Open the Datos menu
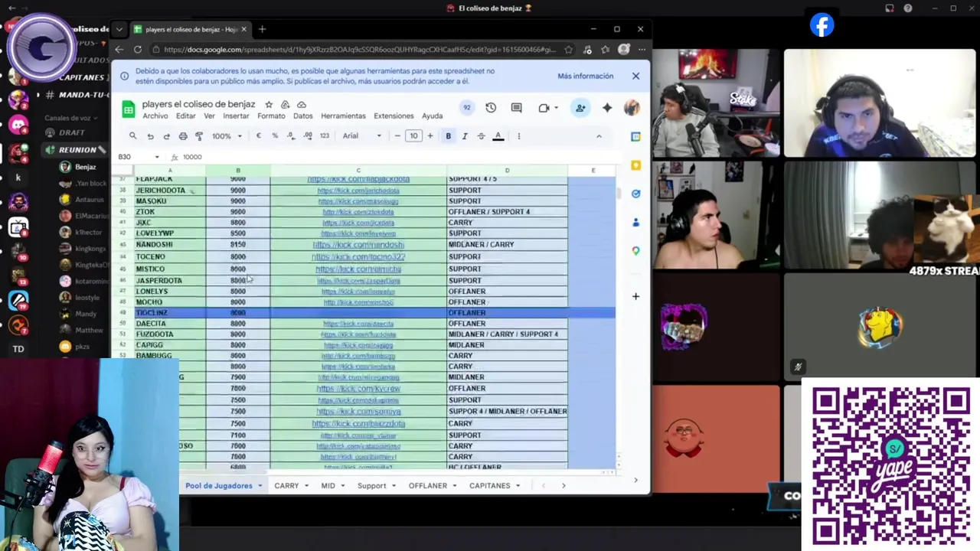 303,116
